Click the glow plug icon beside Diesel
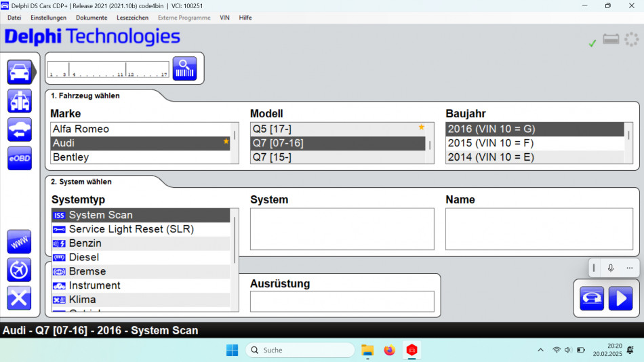Viewport: 644px width, 362px height. [59, 258]
